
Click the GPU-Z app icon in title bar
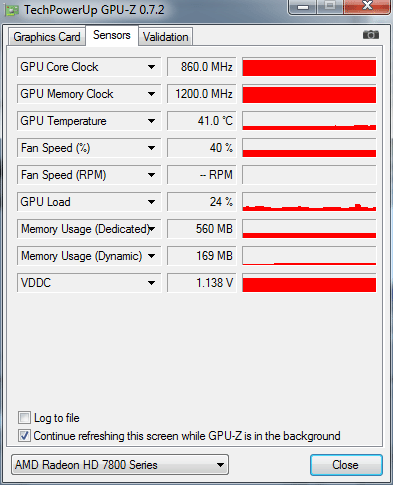[12, 11]
